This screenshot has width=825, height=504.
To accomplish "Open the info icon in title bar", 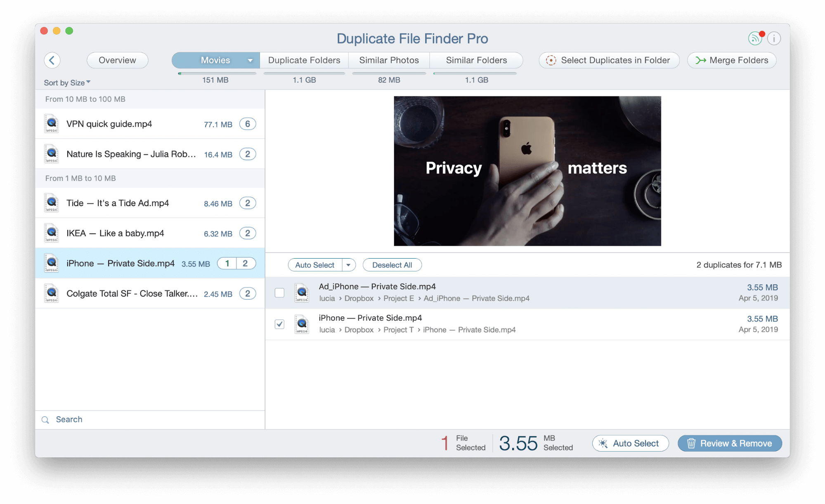I will [774, 39].
